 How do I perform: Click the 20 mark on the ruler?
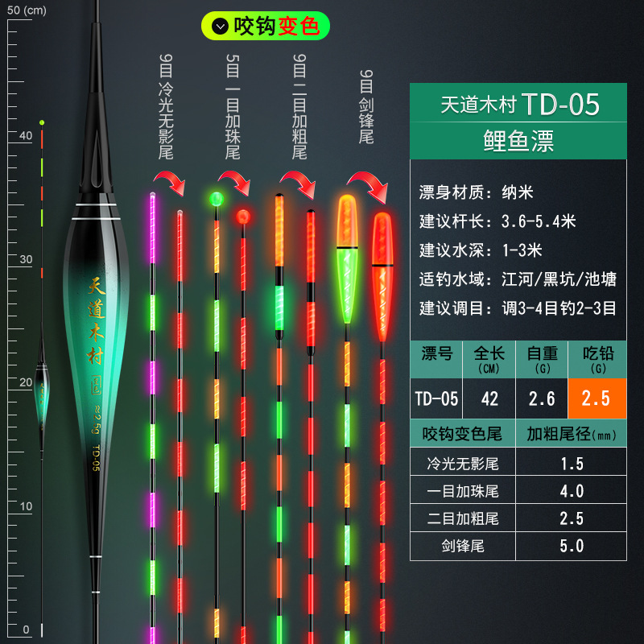pyautogui.click(x=26, y=382)
